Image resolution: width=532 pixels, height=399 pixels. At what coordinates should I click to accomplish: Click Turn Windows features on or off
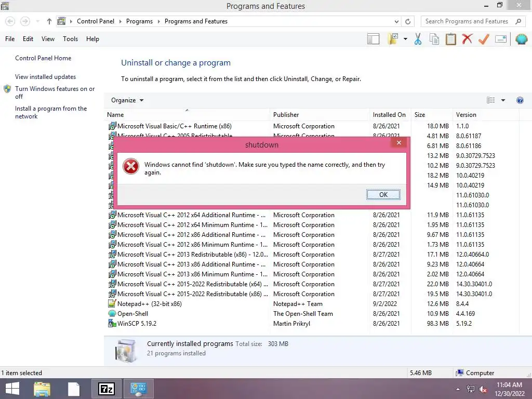55,92
